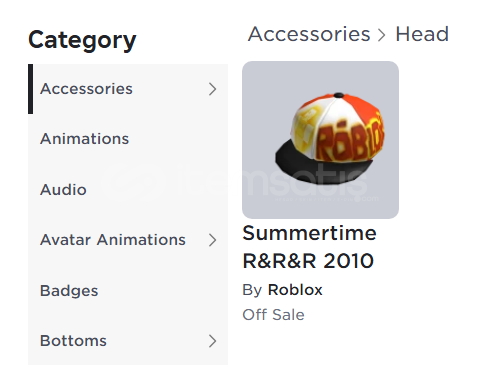Visit the Roblox creator profile link

click(295, 290)
